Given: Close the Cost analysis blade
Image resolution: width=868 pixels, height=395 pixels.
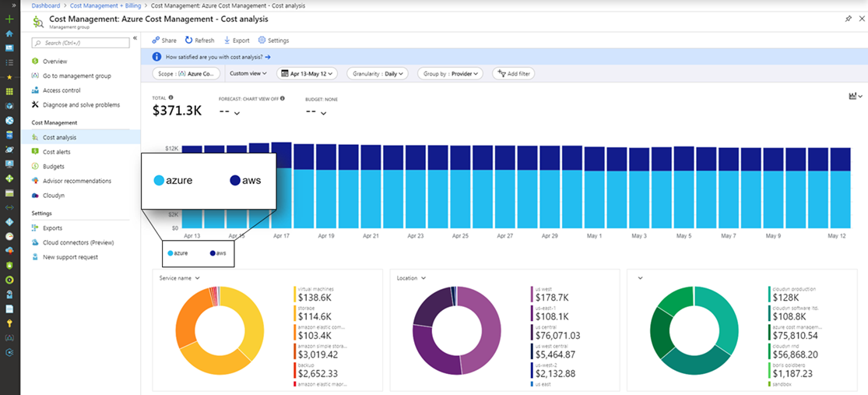Looking at the screenshot, I should pos(861,19).
